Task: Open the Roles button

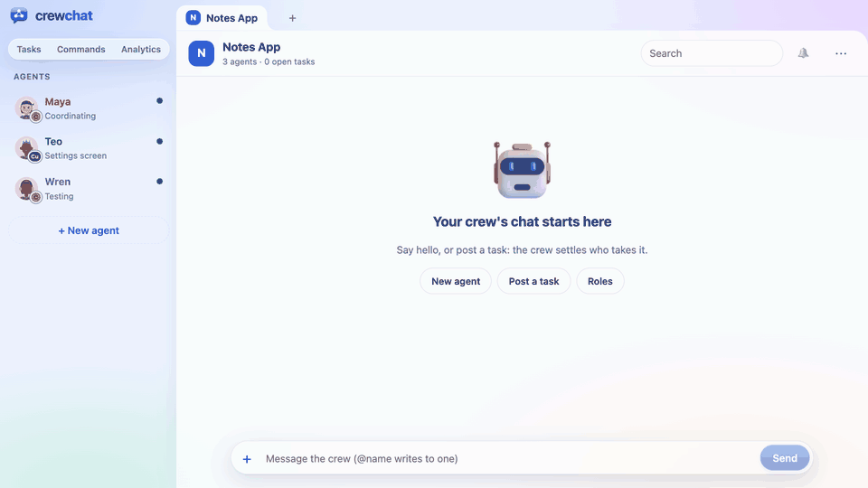Action: click(600, 281)
